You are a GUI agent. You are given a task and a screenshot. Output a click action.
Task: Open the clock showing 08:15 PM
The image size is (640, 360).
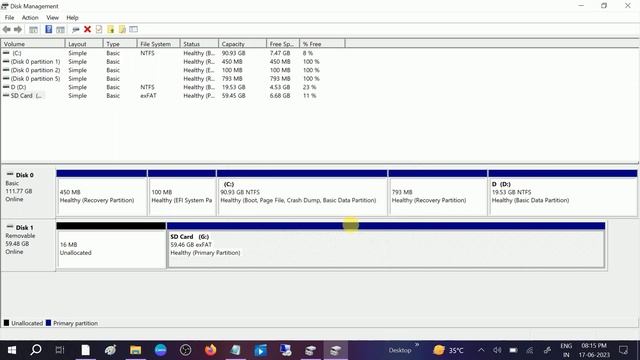[594, 350]
